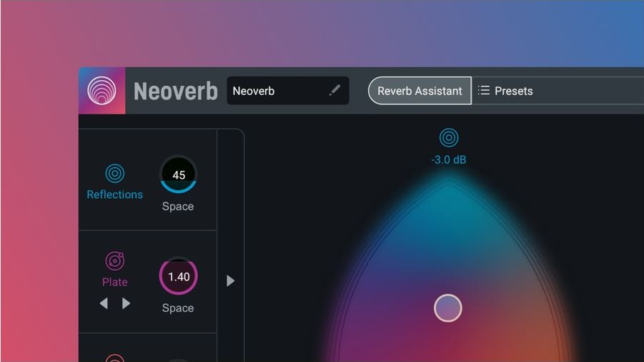Click the Neoverb spiral logo icon

[101, 90]
